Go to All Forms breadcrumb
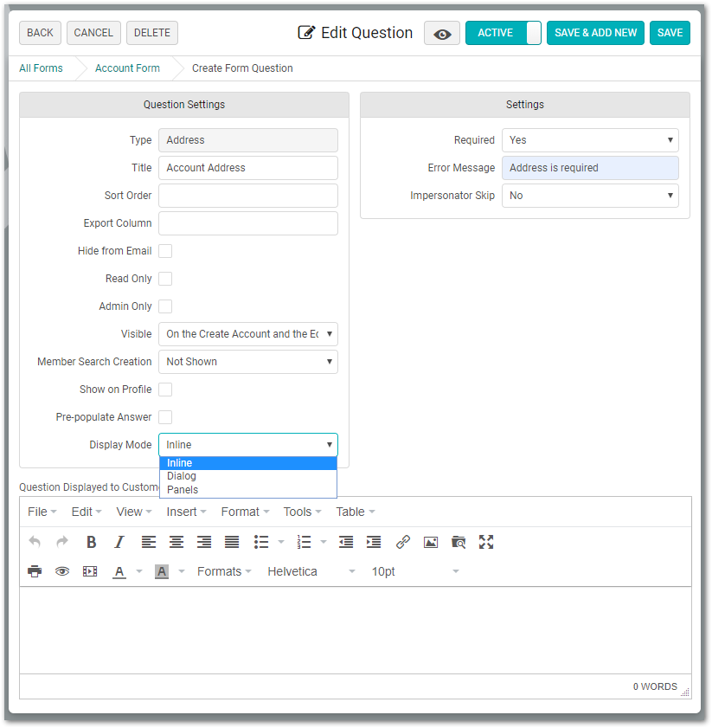This screenshot has width=712, height=728. [x=41, y=68]
